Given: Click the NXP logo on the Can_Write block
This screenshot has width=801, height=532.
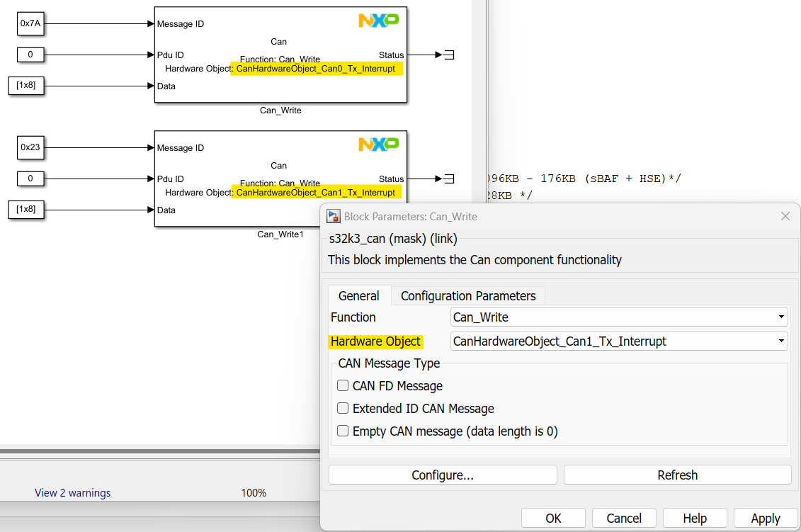Looking at the screenshot, I should click(x=379, y=21).
